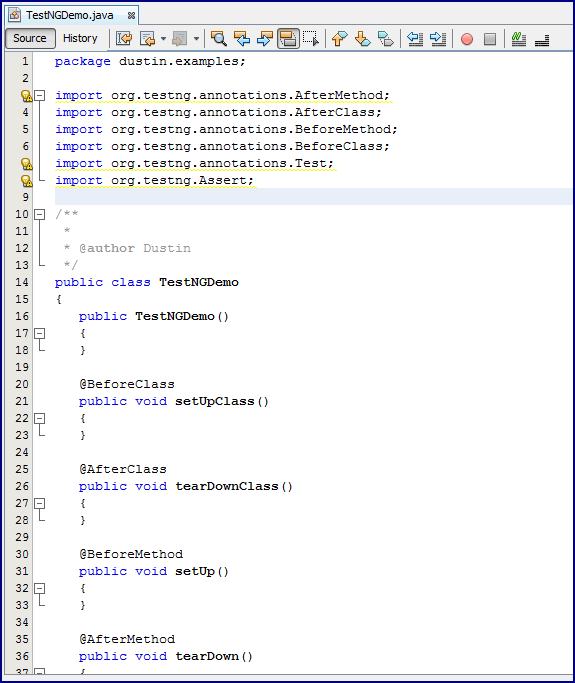Click hint bulb on annotations.Test import line
The width and height of the screenshot is (575, 683).
pos(27,164)
